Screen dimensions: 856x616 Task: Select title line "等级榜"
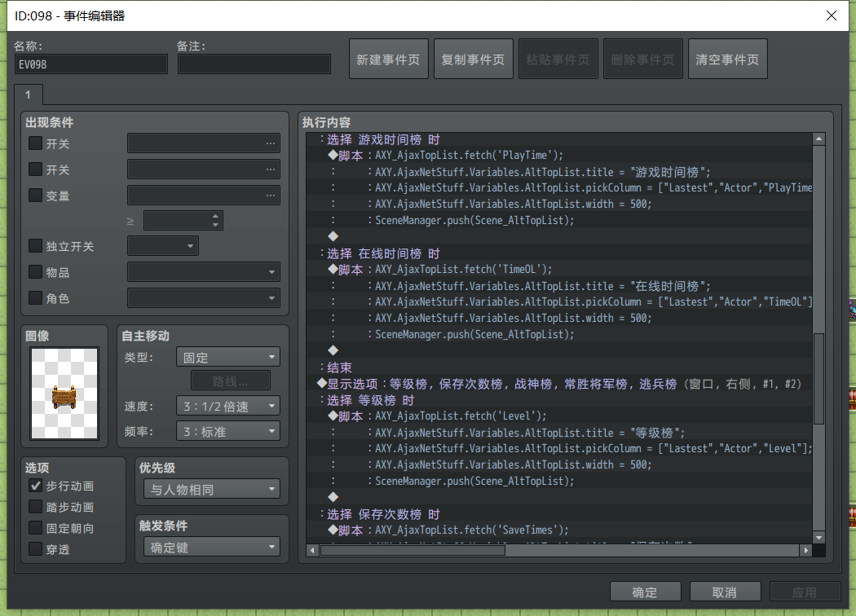[x=559, y=433]
